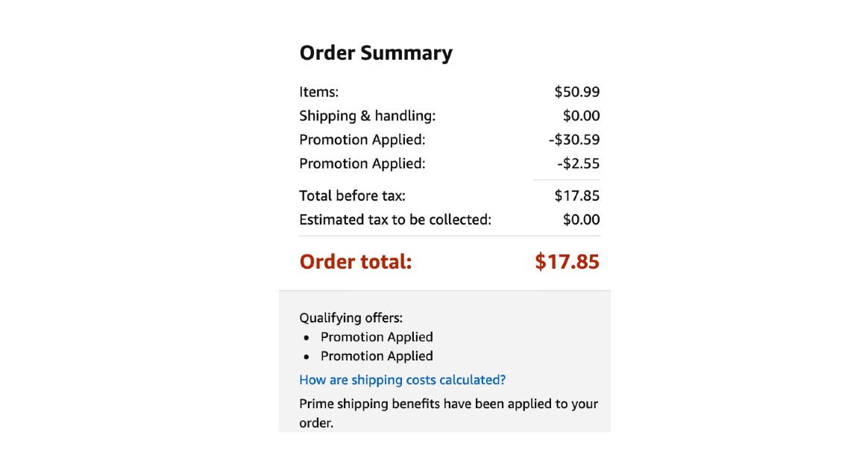Image resolution: width=868 pixels, height=456 pixels.
Task: Click the second Promotion Applied bullet item
Action: click(377, 356)
